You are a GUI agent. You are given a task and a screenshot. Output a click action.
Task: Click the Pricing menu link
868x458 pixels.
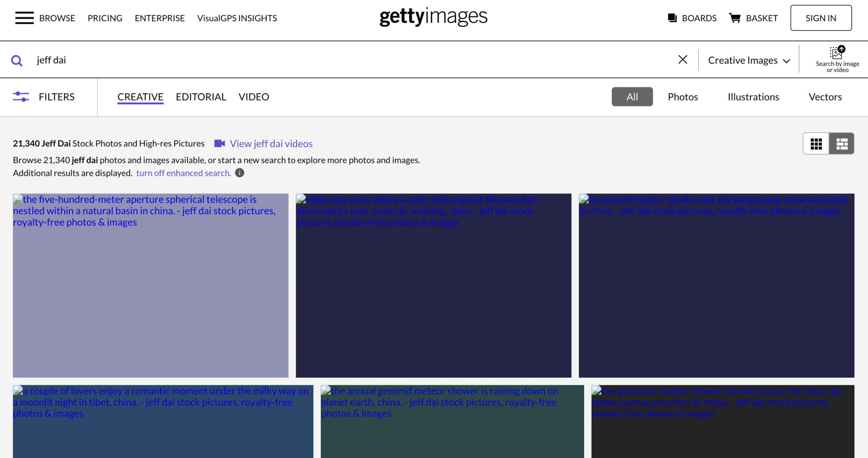105,18
